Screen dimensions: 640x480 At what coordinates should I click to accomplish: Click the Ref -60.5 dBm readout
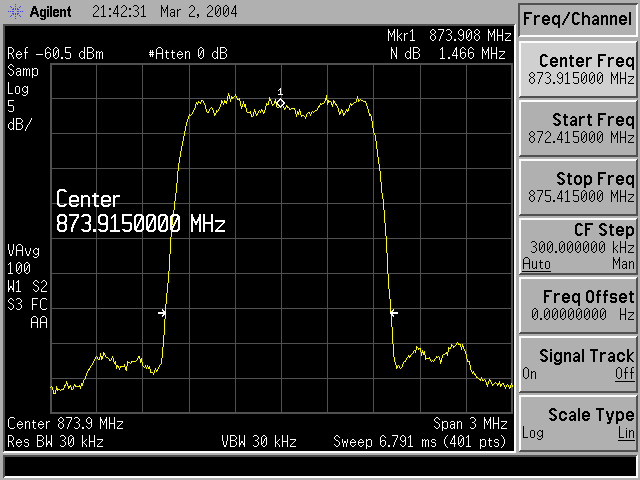(56, 54)
